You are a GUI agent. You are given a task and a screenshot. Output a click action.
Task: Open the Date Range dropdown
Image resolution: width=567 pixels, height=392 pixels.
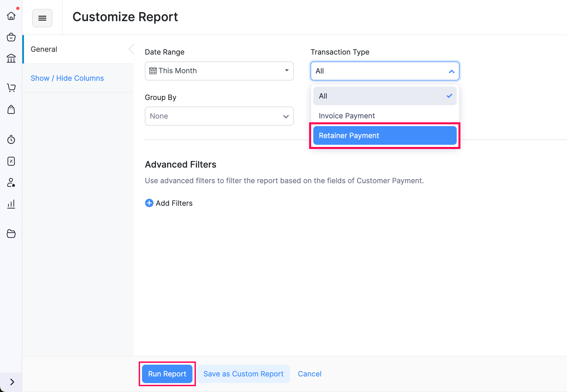[x=219, y=71]
